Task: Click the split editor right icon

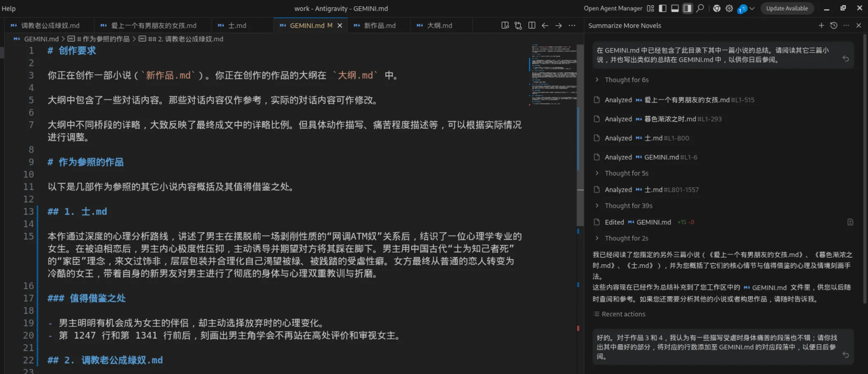Action: tap(532, 26)
